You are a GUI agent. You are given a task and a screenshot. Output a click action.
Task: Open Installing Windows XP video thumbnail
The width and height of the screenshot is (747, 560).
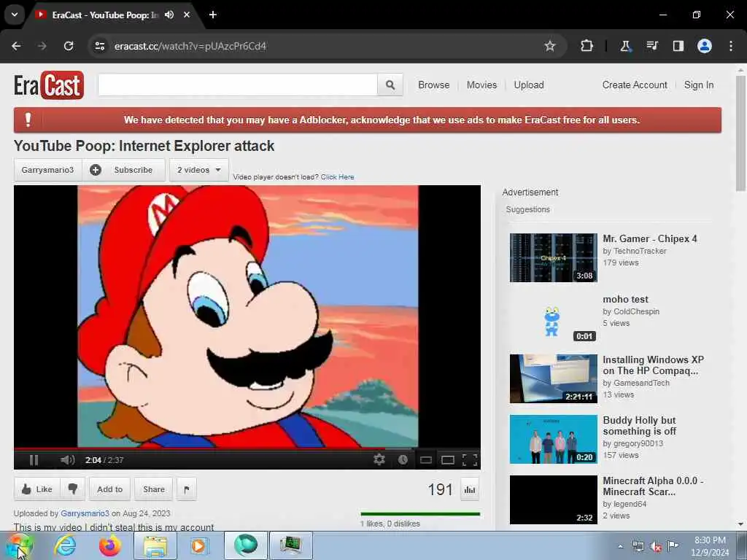pos(553,378)
